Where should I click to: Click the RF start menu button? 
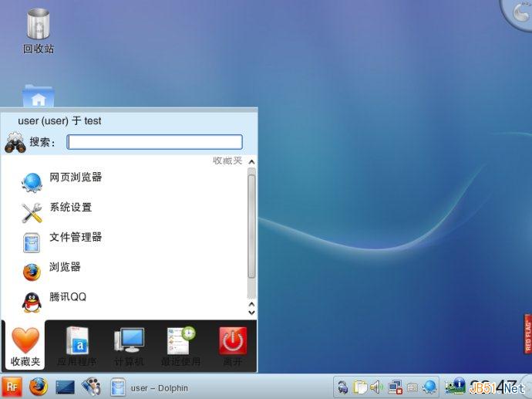(x=12, y=386)
